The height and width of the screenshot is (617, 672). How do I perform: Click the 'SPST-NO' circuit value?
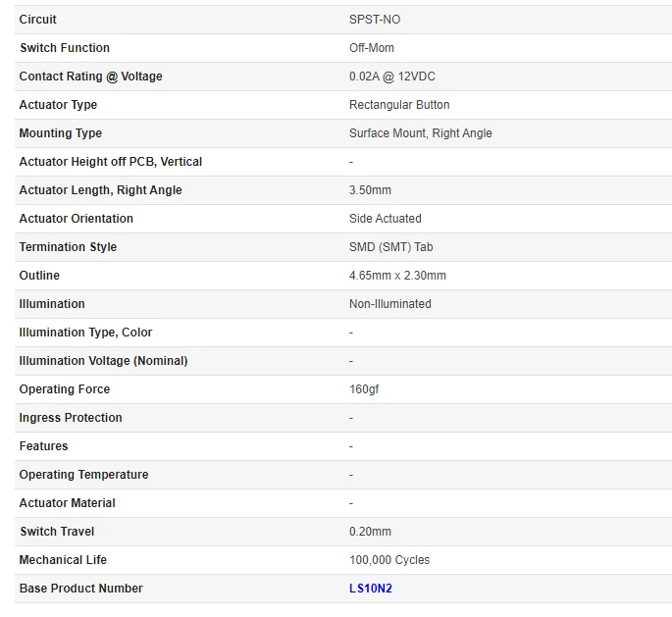[x=375, y=20]
